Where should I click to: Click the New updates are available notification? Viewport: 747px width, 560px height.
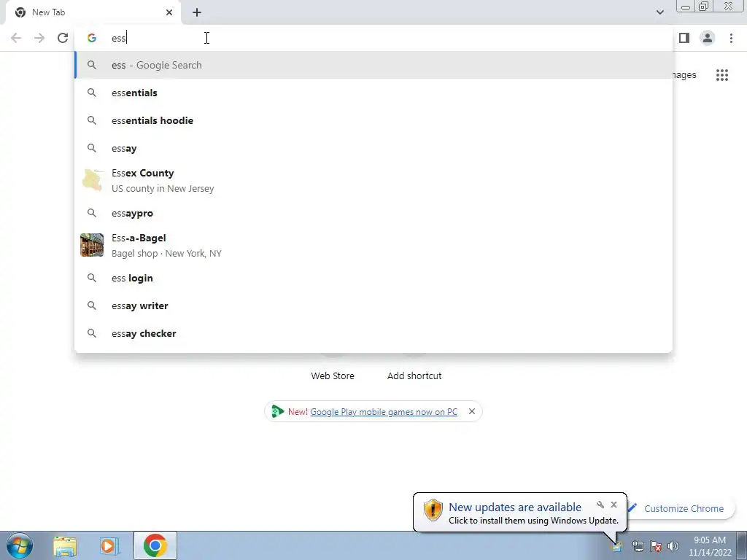pos(519,513)
